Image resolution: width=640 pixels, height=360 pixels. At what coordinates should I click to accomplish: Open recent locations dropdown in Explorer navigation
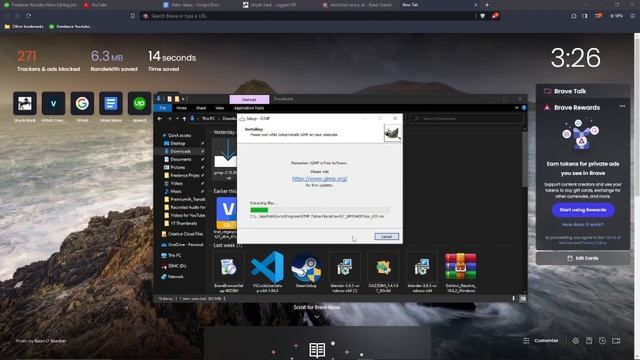pyautogui.click(x=178, y=119)
